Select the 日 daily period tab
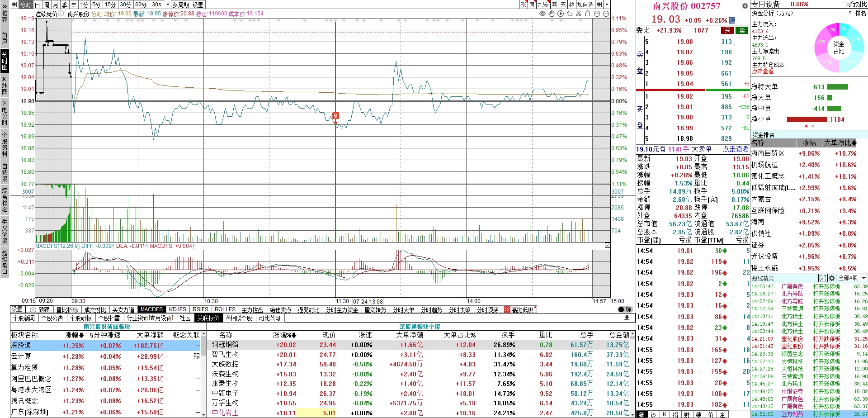This screenshot has height=418, width=868. click(x=37, y=5)
